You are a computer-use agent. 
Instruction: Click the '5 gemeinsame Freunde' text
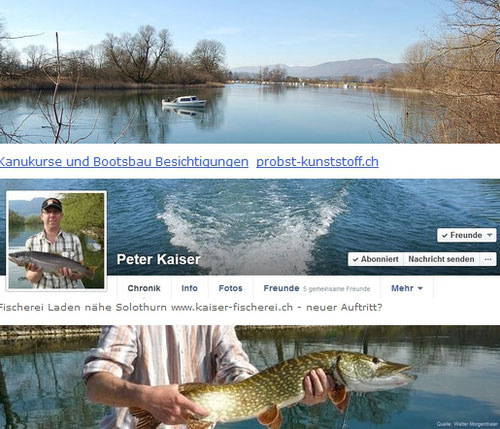pyautogui.click(x=337, y=289)
